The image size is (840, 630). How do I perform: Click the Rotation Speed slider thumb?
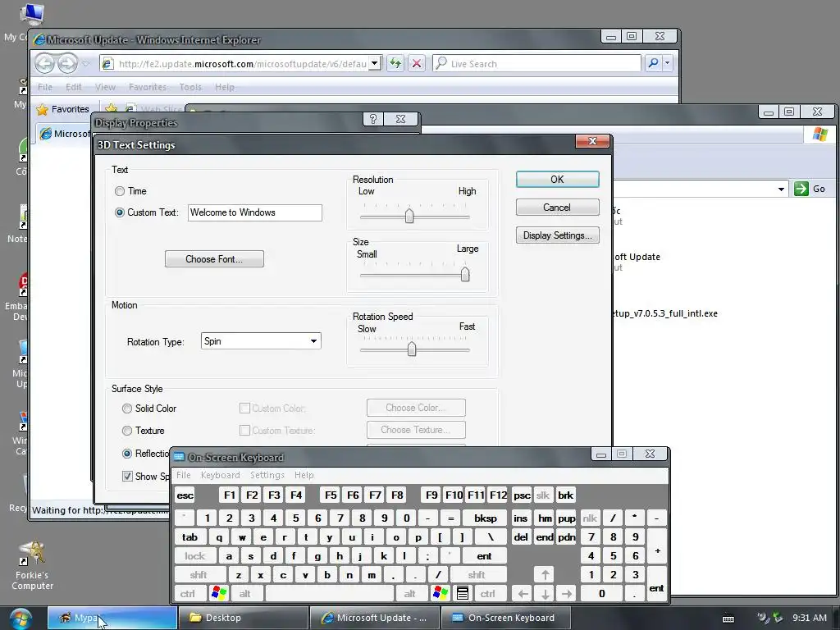point(412,349)
